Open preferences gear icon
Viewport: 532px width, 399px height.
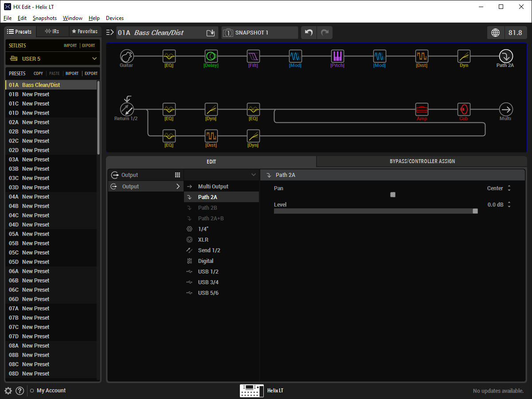tap(8, 391)
